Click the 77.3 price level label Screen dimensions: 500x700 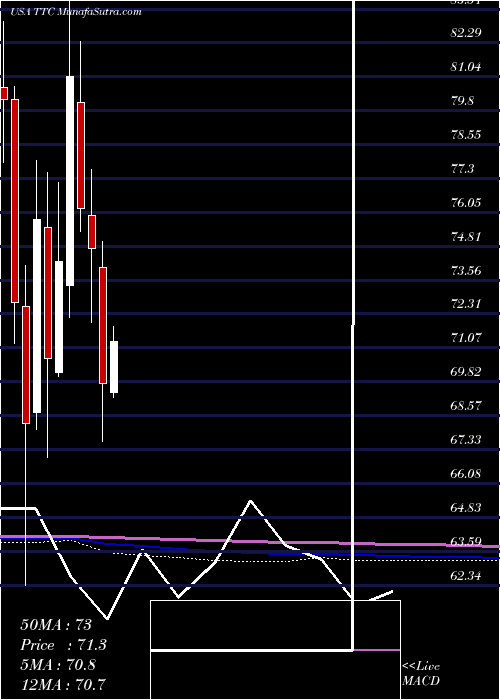[x=462, y=168]
